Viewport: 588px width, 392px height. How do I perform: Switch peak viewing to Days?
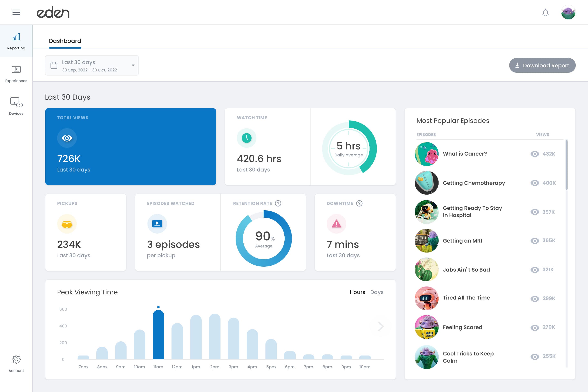376,292
